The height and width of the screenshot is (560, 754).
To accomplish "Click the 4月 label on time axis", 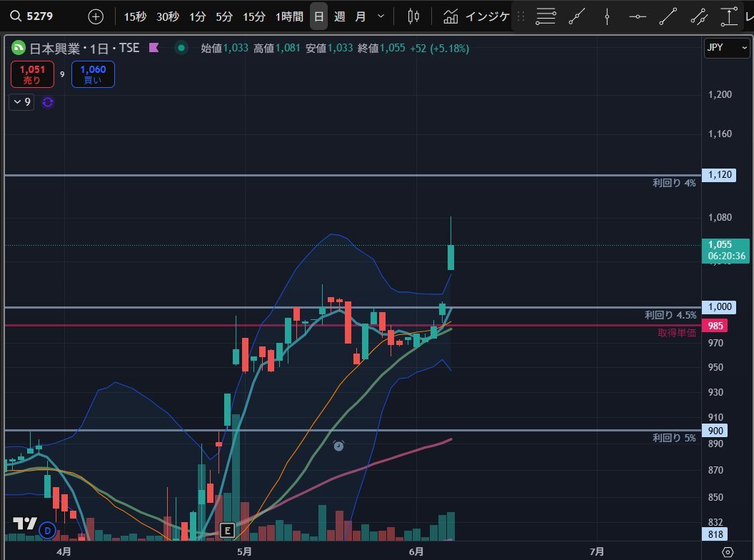I will pos(64,551).
